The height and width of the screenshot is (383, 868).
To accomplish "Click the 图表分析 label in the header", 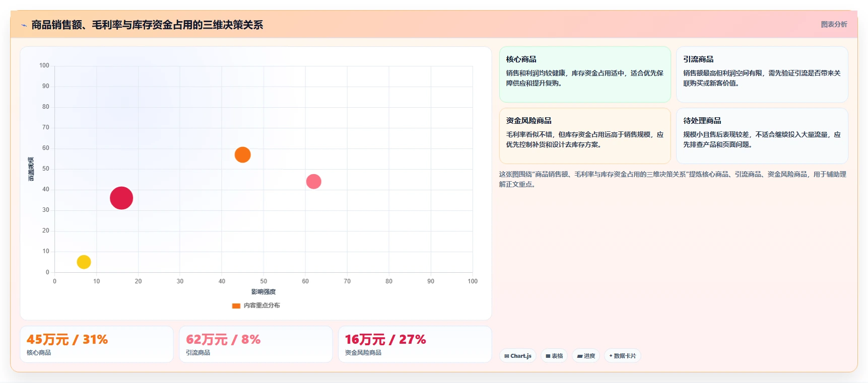I will point(834,24).
